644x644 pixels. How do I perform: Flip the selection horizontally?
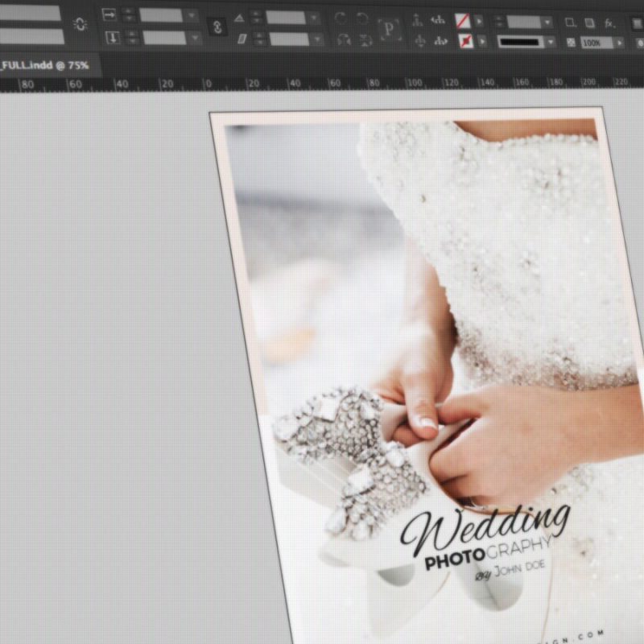(x=344, y=40)
